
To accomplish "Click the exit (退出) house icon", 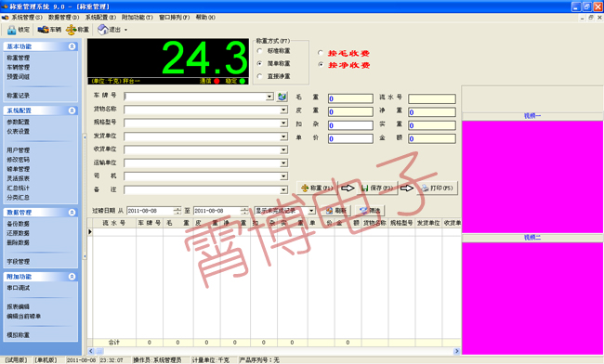I will pos(103,30).
